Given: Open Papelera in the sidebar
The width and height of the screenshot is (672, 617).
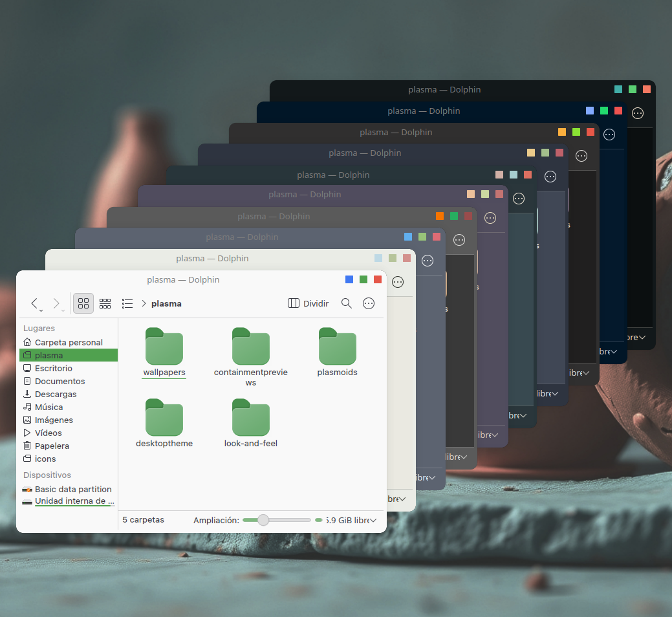Looking at the screenshot, I should pyautogui.click(x=69, y=446).
